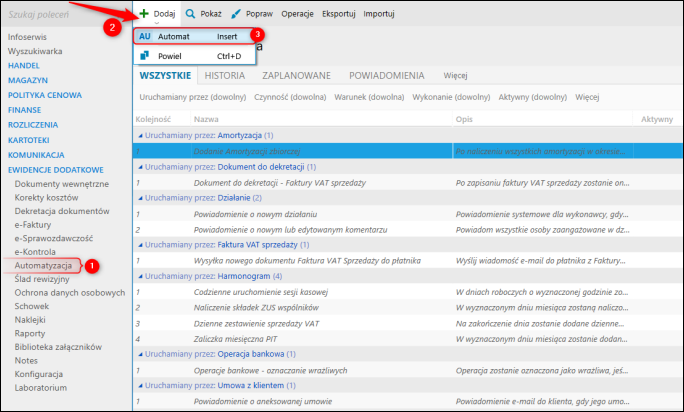Collapse the Dokument do dekretacji group
This screenshot has width=684, height=412.
coord(140,167)
